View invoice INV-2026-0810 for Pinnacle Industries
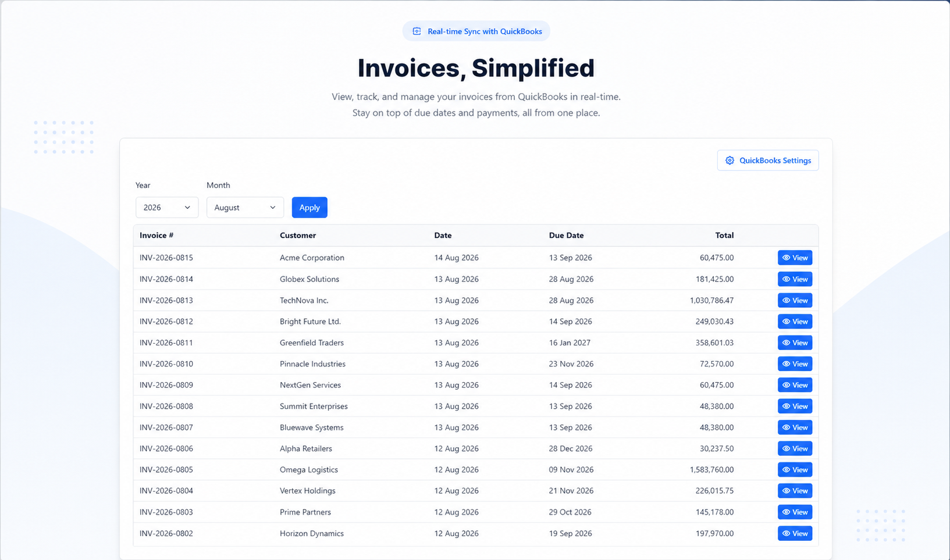This screenshot has height=560, width=950. pyautogui.click(x=795, y=364)
